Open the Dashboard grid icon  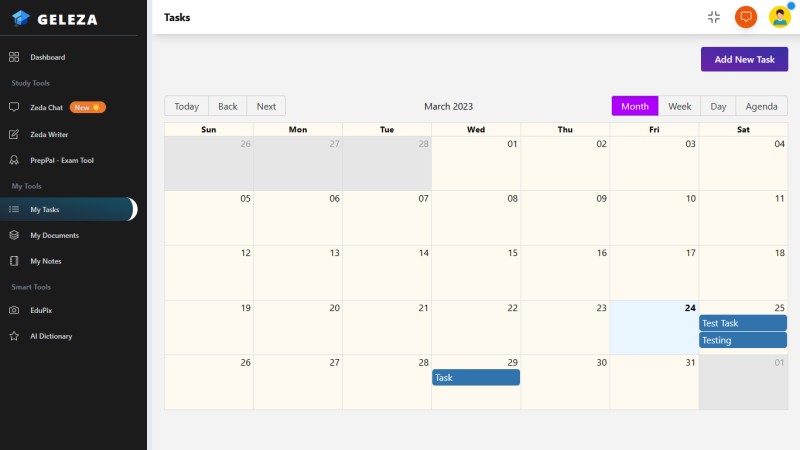(x=14, y=57)
